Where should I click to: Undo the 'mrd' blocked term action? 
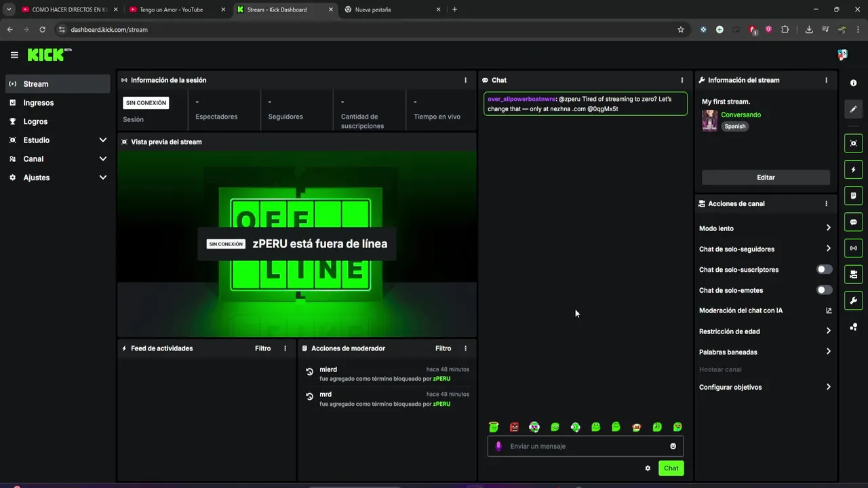310,397
